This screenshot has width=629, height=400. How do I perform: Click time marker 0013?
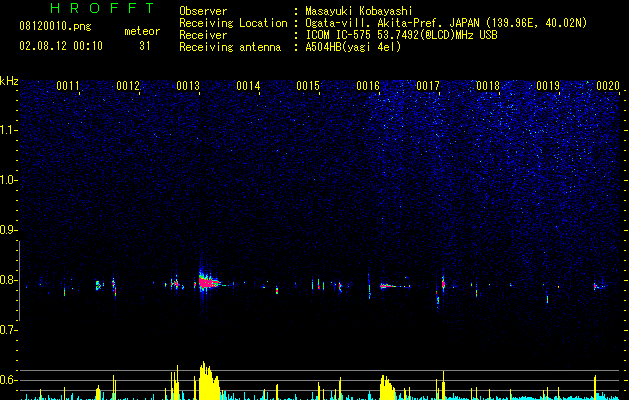point(188,86)
